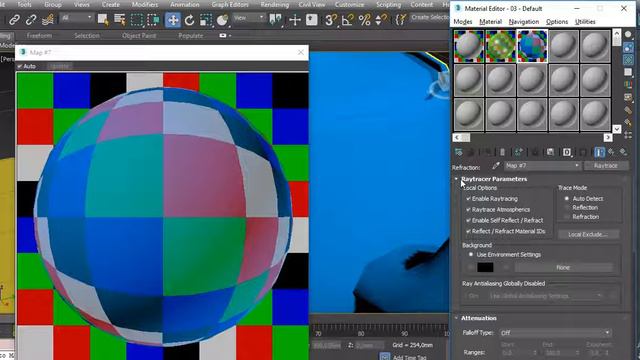Click the Select and Place tool icon
Viewport: 640px width, 360px height.
[x=222, y=20]
